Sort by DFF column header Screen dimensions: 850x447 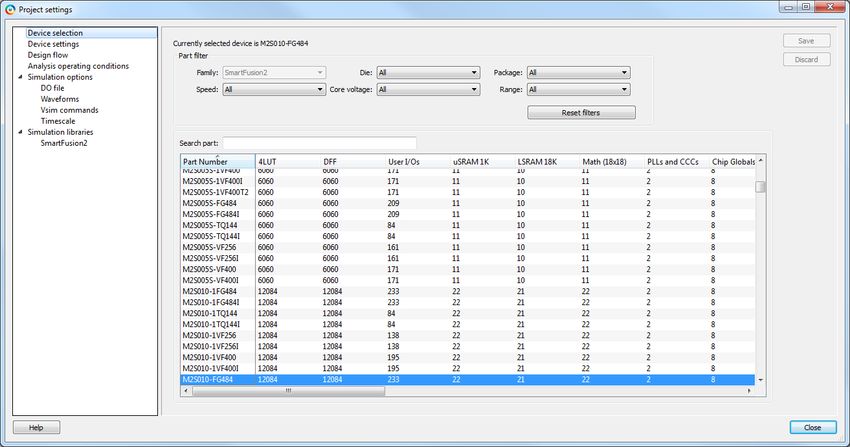(353, 161)
